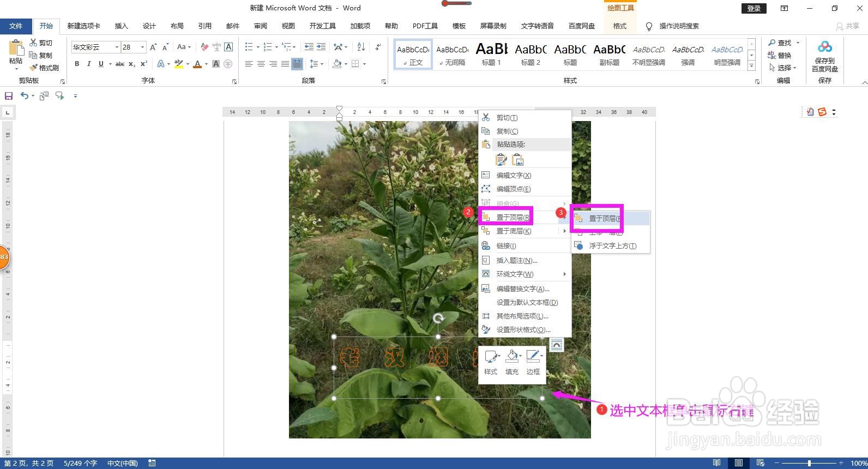Screen dimensions: 868x469
Task: Click the 样式 style mini toolbar button
Action: (491, 363)
